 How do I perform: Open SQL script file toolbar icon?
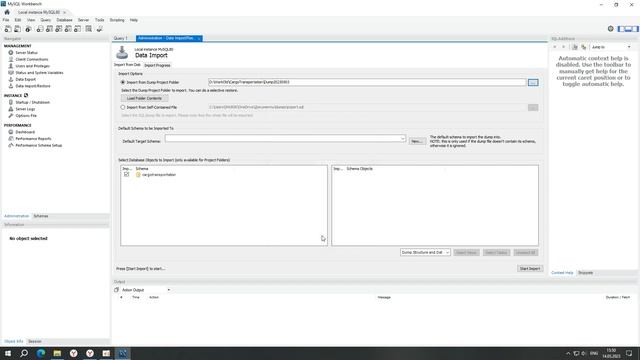[x=18, y=29]
